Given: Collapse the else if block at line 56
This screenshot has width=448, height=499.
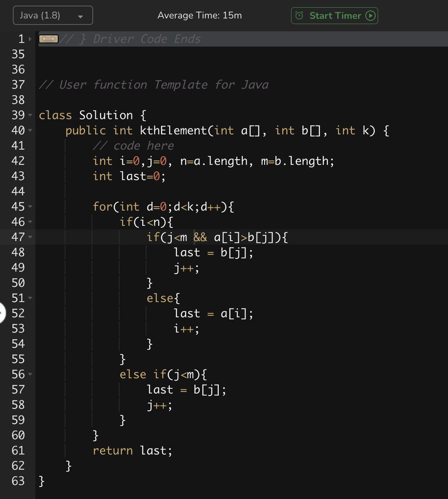Looking at the screenshot, I should 30,374.
